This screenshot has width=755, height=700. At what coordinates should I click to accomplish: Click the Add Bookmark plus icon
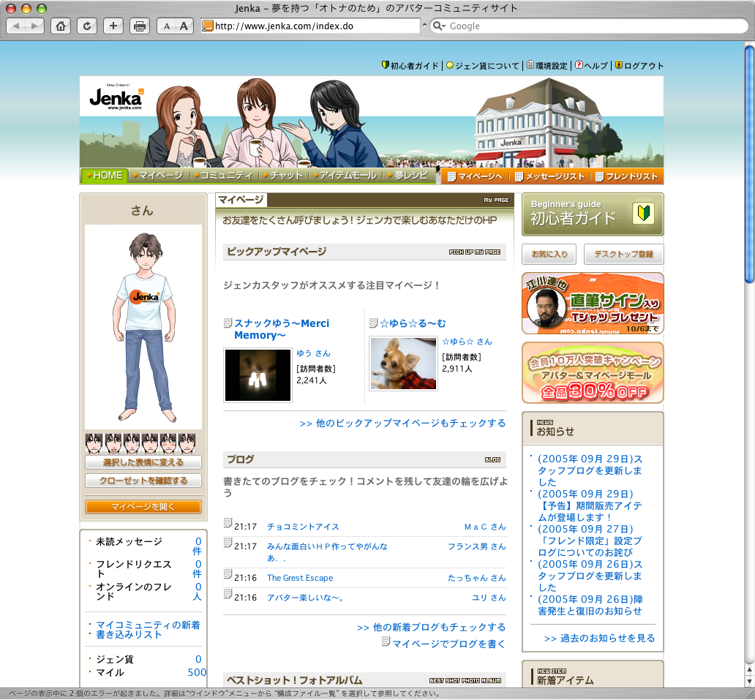point(113,26)
